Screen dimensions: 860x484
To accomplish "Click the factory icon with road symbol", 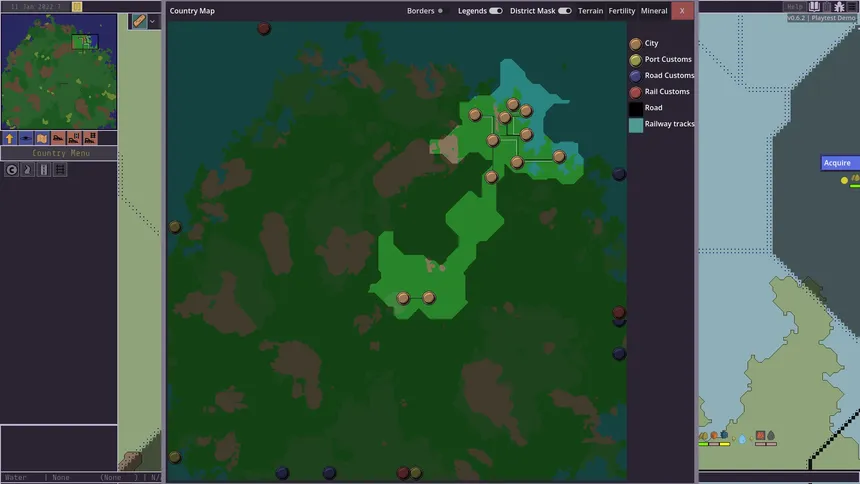I will [73, 138].
